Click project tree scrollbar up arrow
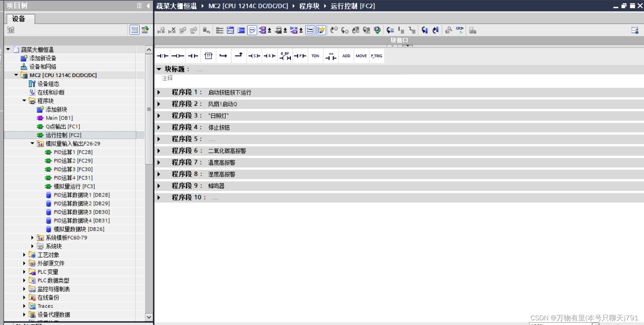 pos(149,50)
